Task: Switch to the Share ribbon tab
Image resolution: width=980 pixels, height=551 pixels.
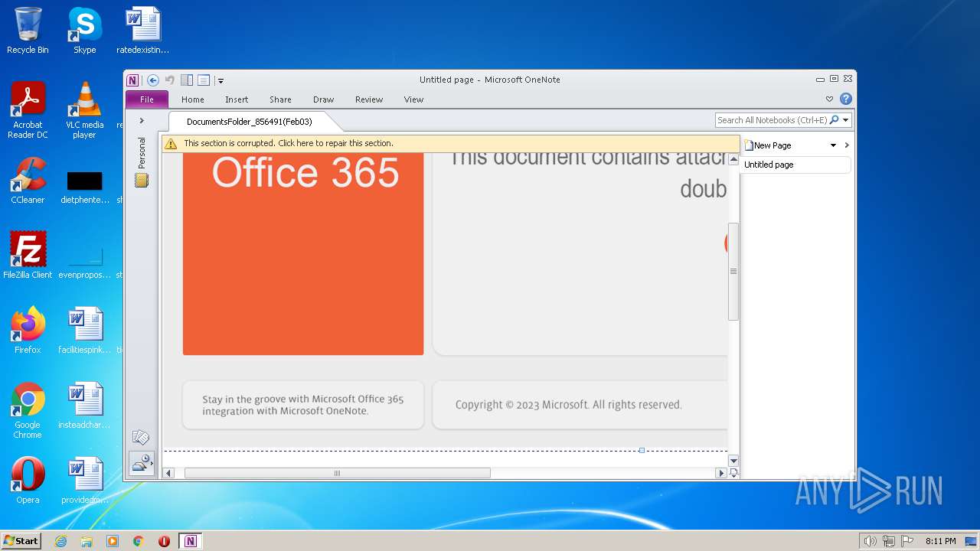Action: click(x=280, y=99)
